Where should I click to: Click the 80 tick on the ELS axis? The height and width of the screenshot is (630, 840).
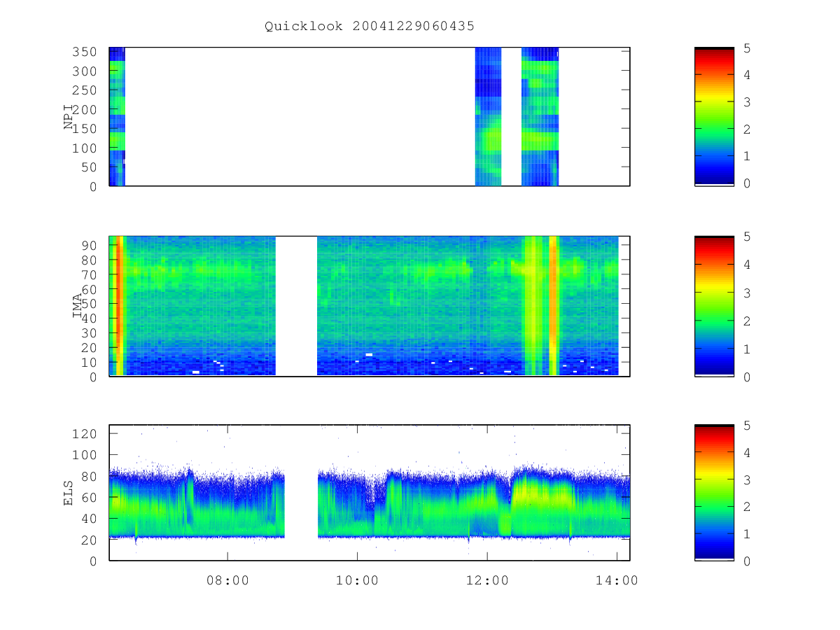coord(89,477)
